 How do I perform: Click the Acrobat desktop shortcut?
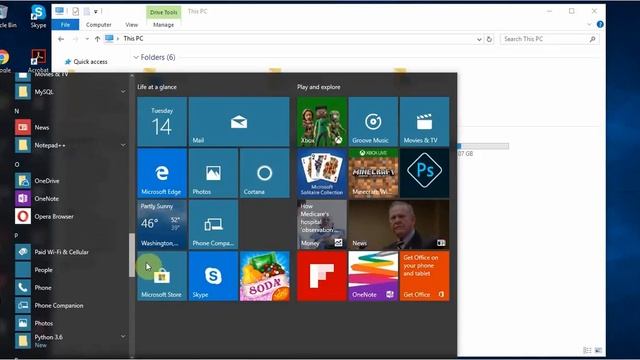38,60
